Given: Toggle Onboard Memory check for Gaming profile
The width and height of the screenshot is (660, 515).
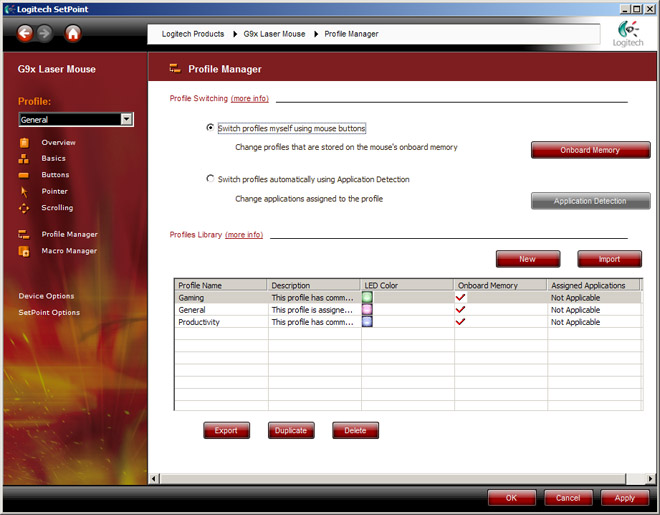Looking at the screenshot, I should coord(460,297).
